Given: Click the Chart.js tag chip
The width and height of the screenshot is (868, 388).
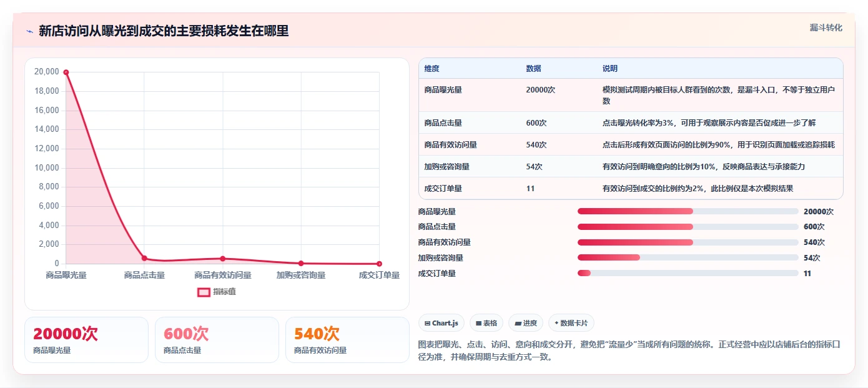Looking at the screenshot, I should pos(441,323).
